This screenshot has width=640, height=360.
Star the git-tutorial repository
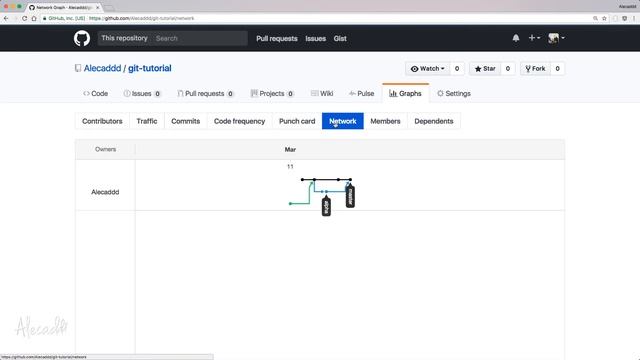[x=485, y=69]
